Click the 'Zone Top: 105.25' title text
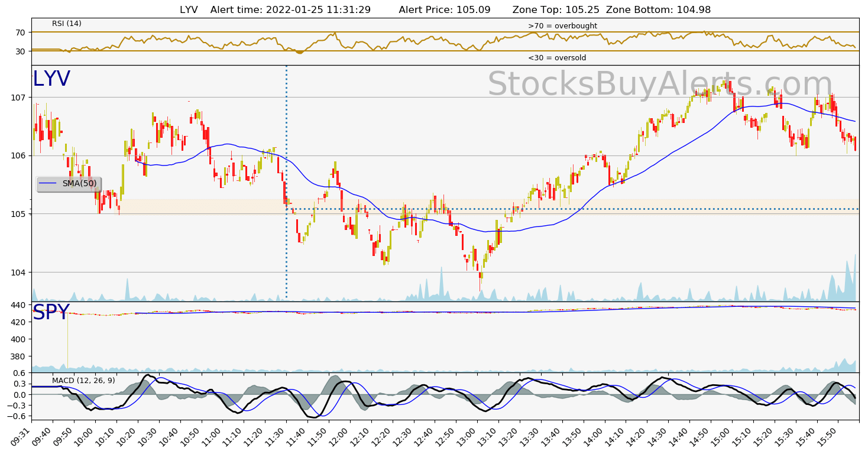Screen dimensions: 868x454 click(x=556, y=9)
